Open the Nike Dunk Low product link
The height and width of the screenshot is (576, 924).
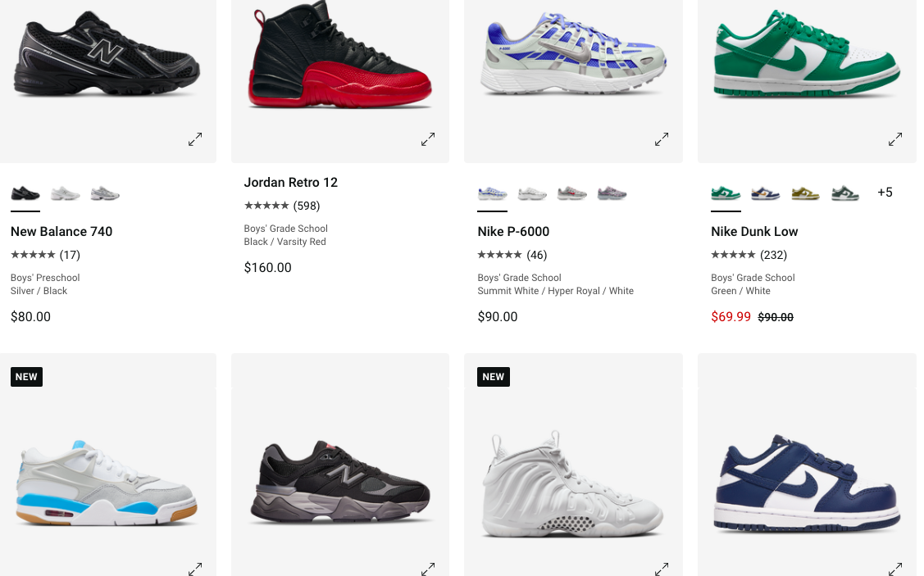pyautogui.click(x=754, y=232)
